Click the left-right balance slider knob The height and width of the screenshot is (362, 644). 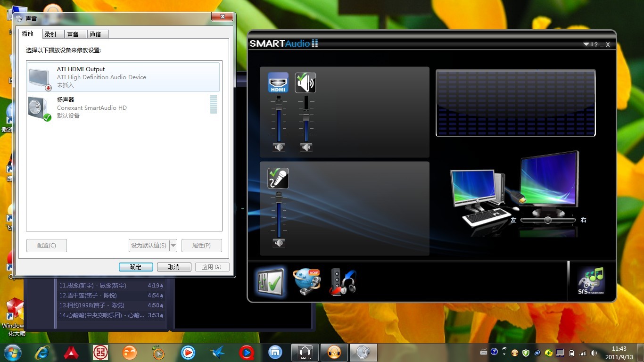coord(547,220)
